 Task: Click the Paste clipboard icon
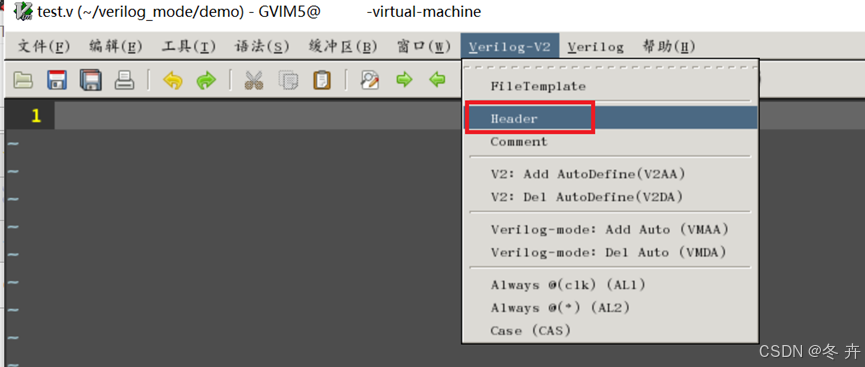tap(322, 80)
